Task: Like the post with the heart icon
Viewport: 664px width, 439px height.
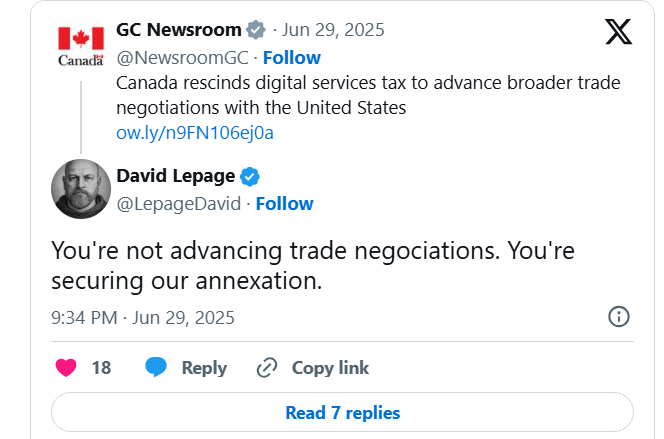Action: pos(66,367)
